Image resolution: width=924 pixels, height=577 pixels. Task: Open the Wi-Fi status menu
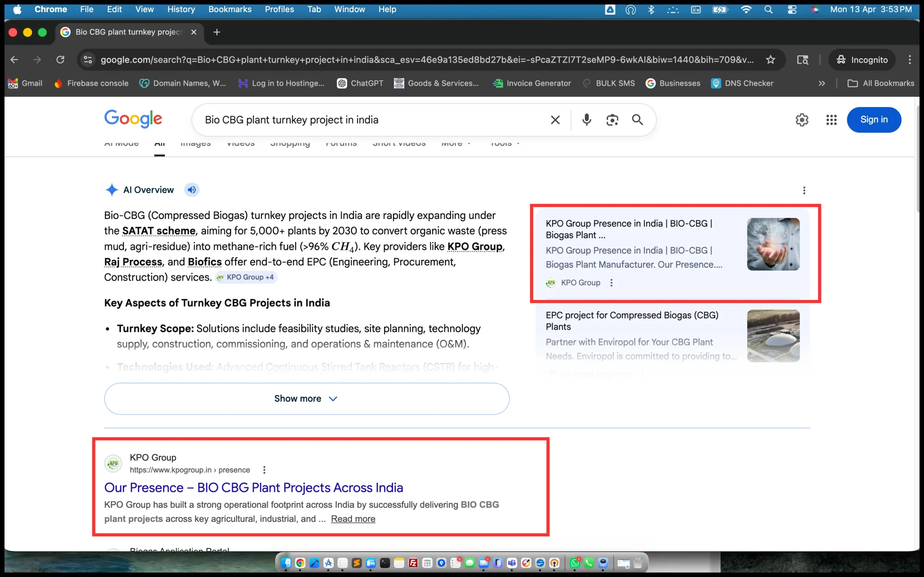(x=746, y=9)
